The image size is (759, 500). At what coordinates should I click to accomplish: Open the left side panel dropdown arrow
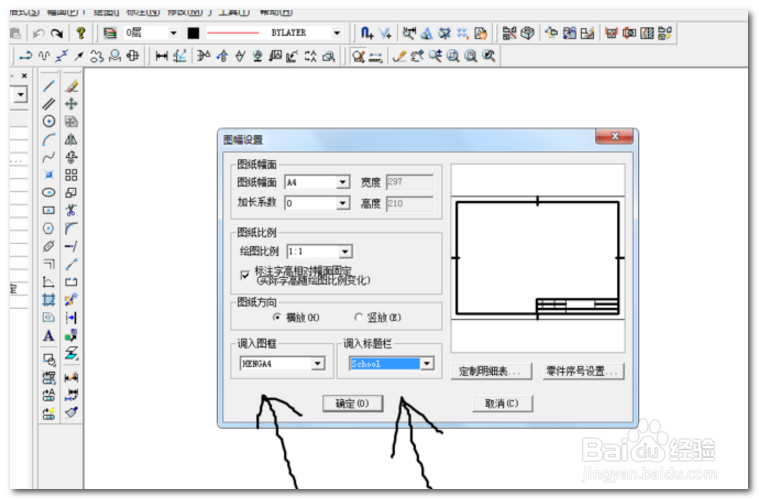click(x=20, y=94)
